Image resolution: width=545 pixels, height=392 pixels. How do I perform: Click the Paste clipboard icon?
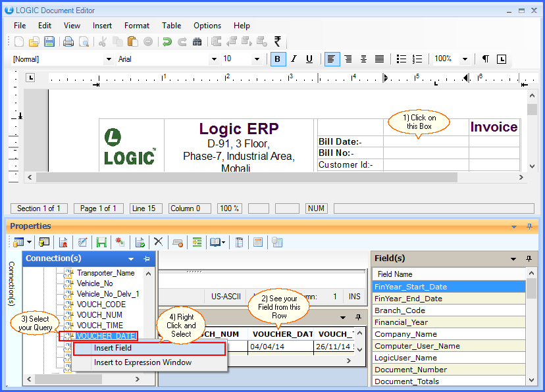132,41
